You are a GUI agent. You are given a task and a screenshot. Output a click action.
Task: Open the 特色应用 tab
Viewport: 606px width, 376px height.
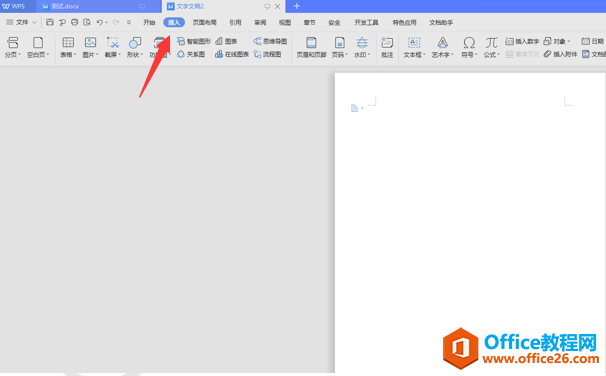[404, 22]
